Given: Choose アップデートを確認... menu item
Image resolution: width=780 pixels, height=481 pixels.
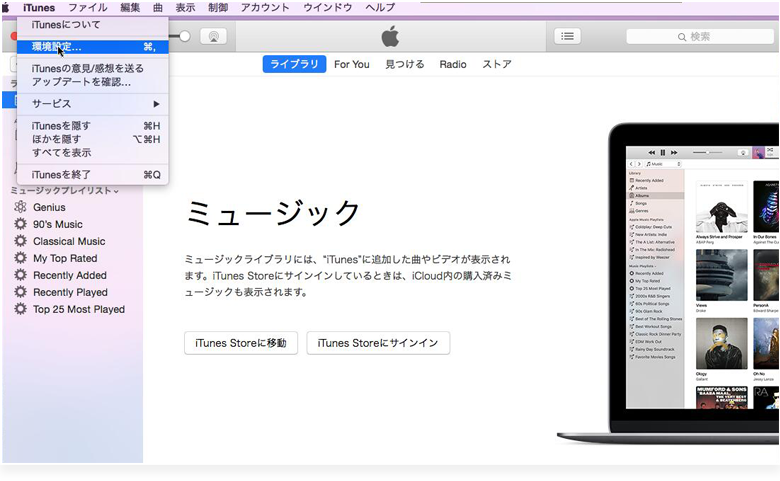Looking at the screenshot, I should (93, 82).
